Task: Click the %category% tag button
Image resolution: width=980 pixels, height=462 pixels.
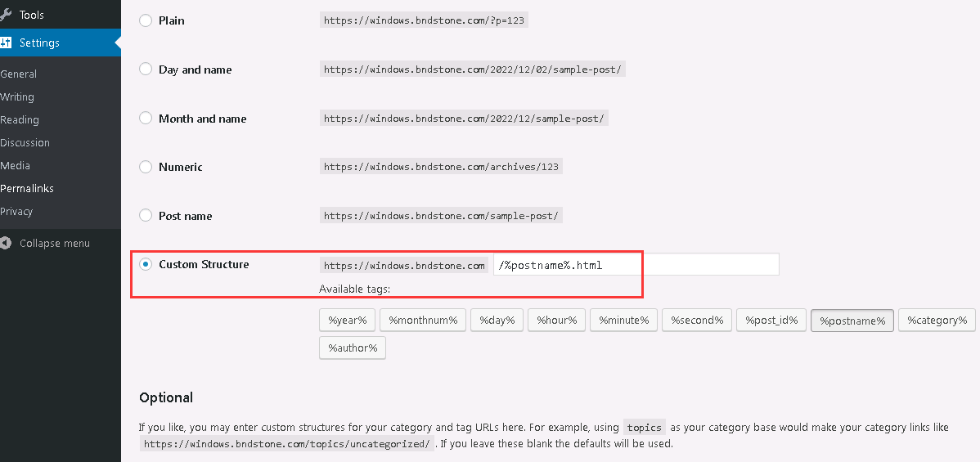Action: click(937, 320)
